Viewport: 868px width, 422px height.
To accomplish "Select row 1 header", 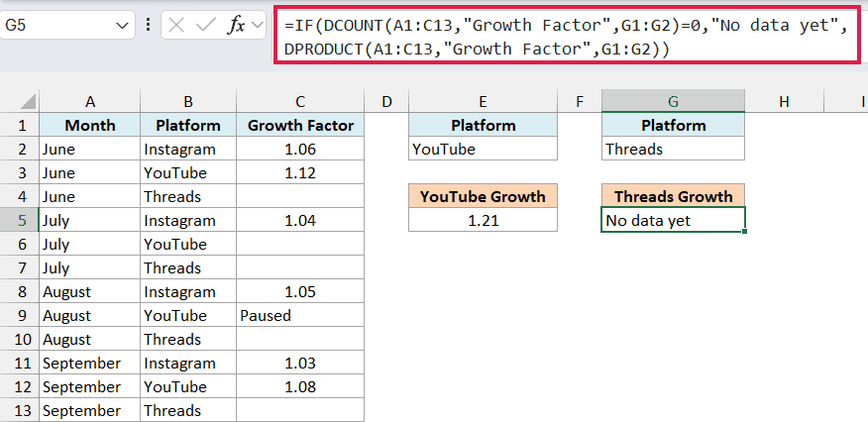I will (x=22, y=126).
